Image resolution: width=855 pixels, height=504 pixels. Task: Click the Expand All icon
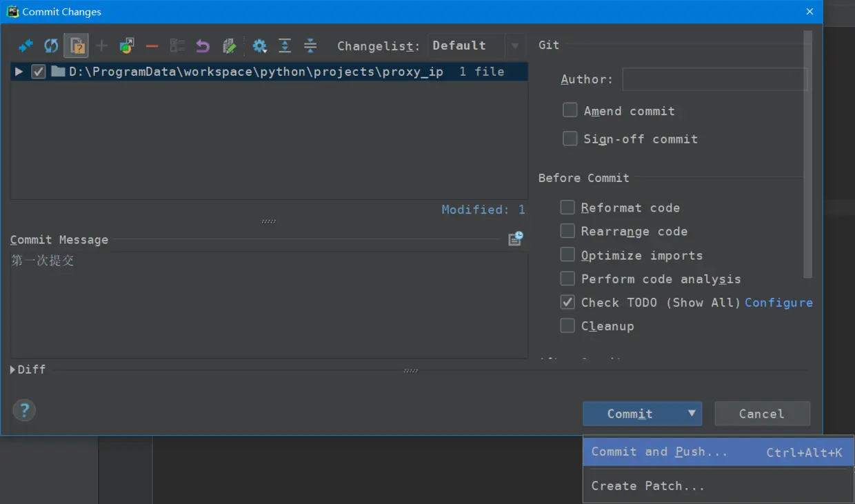pos(285,46)
